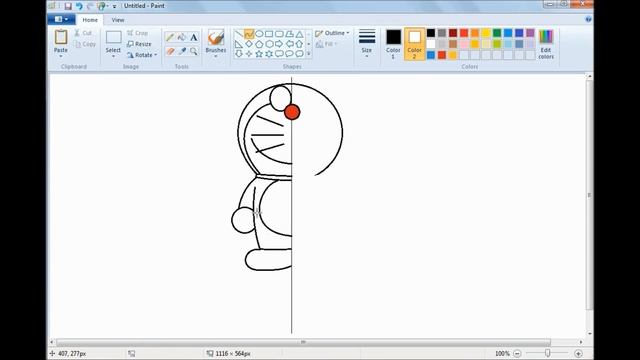Choose the Oval shape
This screenshot has height=360, width=640.
pos(259,34)
